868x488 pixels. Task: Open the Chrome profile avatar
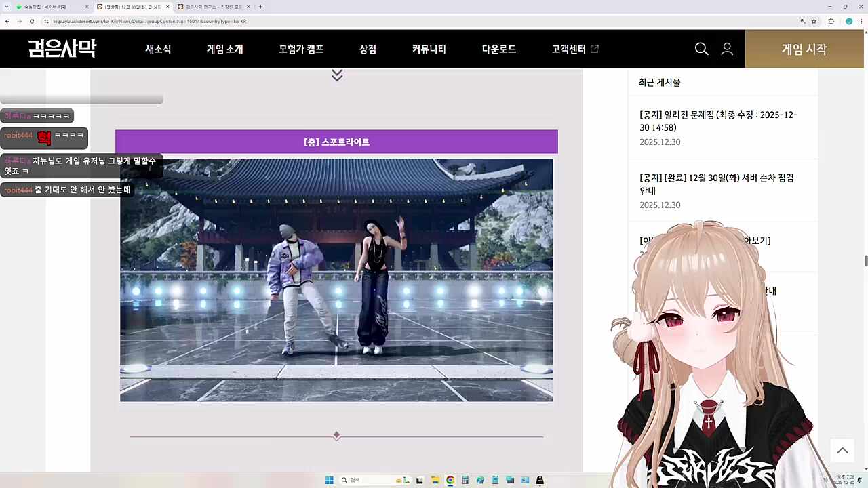point(849,21)
